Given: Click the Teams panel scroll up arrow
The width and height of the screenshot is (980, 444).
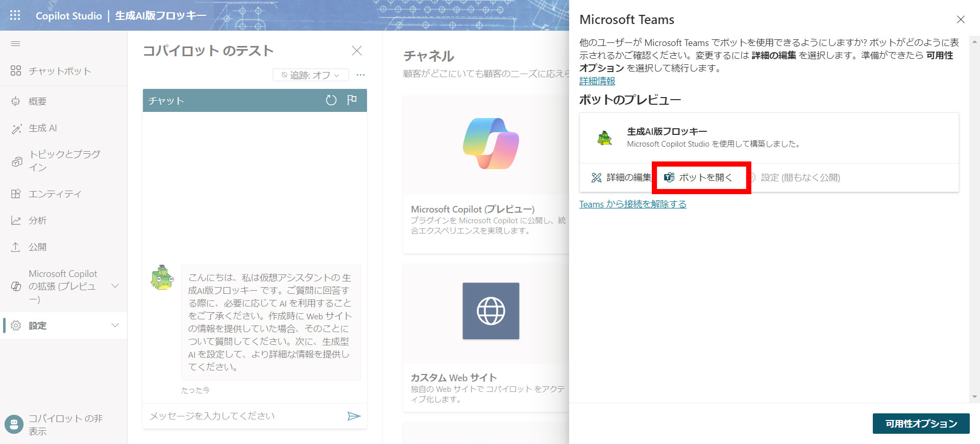Looking at the screenshot, I should pos(974,42).
